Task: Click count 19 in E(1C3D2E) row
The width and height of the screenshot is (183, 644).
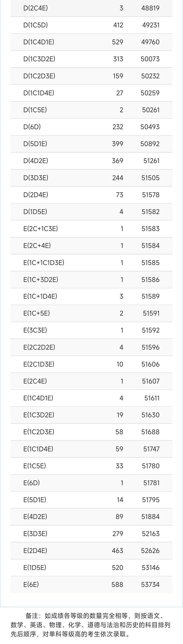Action: pos(120,415)
